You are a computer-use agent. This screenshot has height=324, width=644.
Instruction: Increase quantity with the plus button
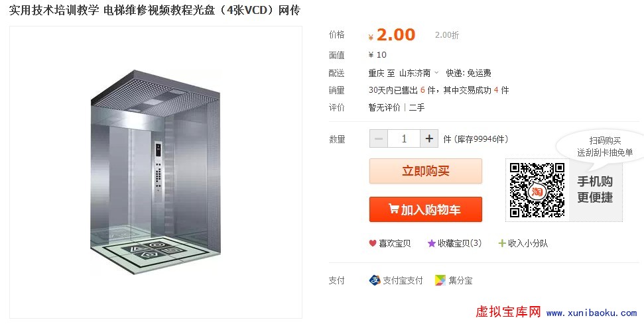[x=429, y=138]
